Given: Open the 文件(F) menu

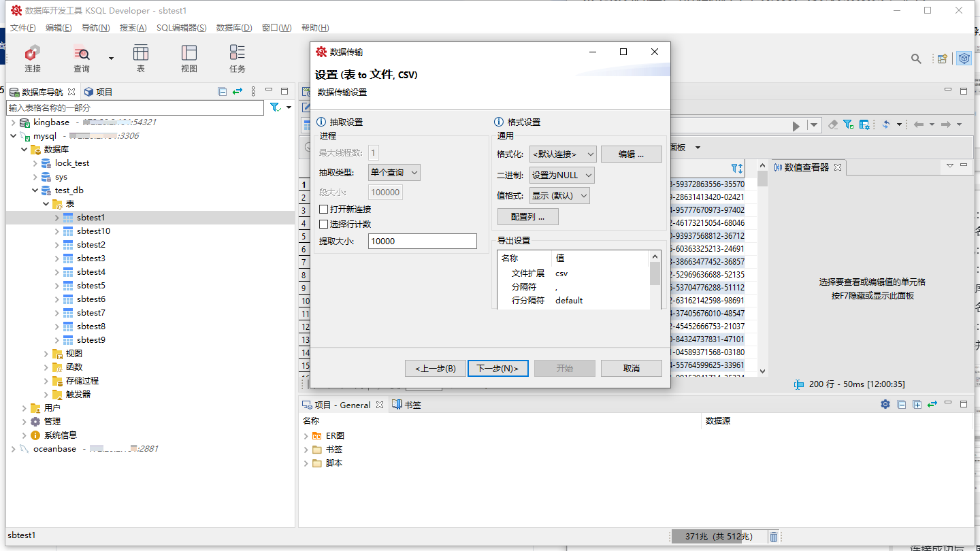Looking at the screenshot, I should click(x=23, y=28).
